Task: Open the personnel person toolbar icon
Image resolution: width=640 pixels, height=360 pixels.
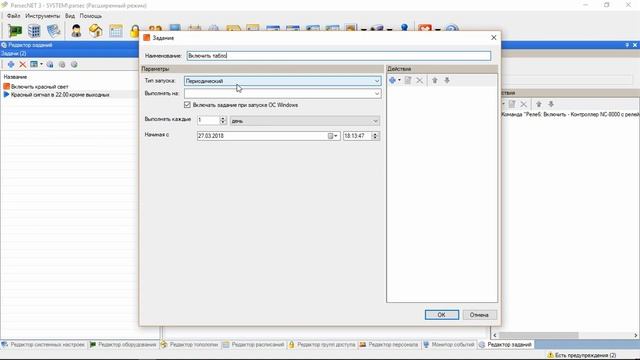Action: [x=76, y=31]
